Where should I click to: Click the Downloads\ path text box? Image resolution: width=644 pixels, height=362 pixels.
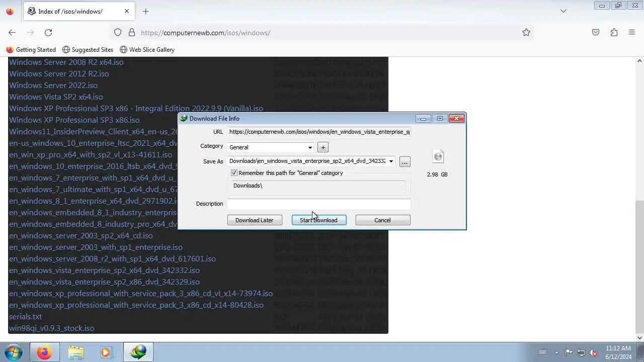[x=319, y=186]
